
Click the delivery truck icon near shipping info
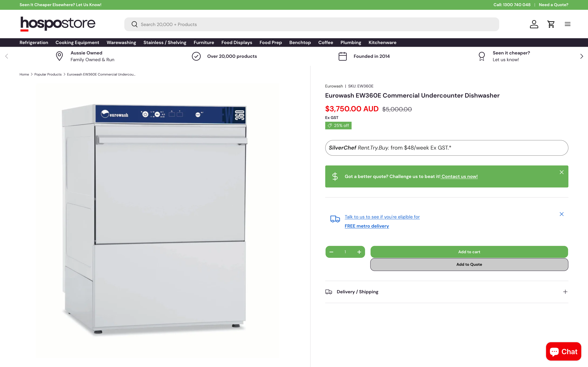pos(335,219)
